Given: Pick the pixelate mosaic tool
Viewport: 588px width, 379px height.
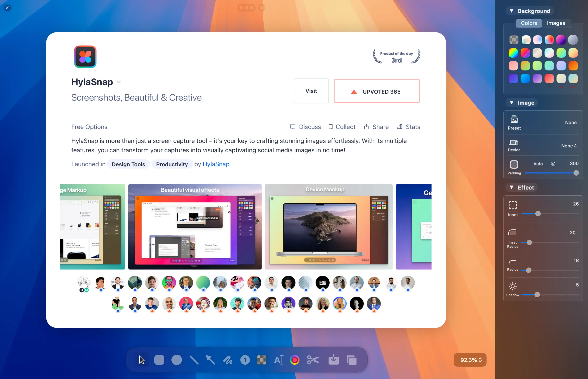Looking at the screenshot, I should pos(262,360).
